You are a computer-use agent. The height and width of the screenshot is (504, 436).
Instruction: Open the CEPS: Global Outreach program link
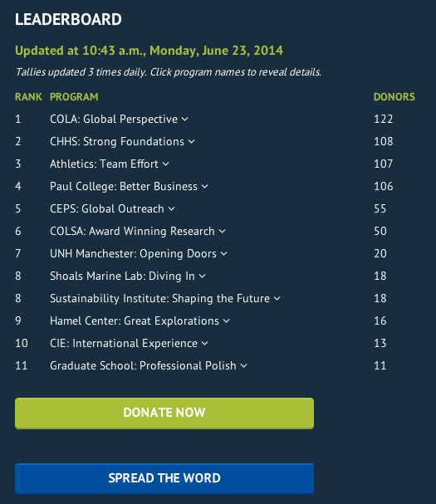pyautogui.click(x=107, y=209)
